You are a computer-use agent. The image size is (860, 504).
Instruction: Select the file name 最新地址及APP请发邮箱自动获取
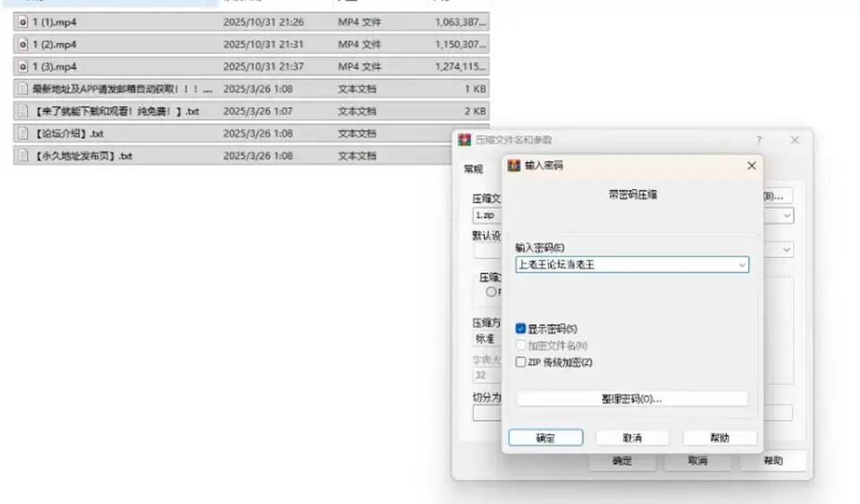[122, 89]
